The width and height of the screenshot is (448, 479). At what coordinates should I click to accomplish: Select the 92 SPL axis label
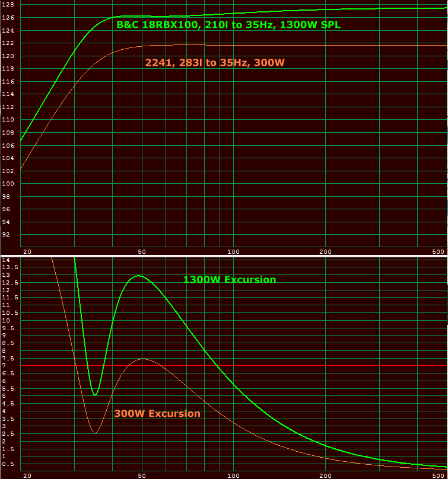click(x=6, y=235)
